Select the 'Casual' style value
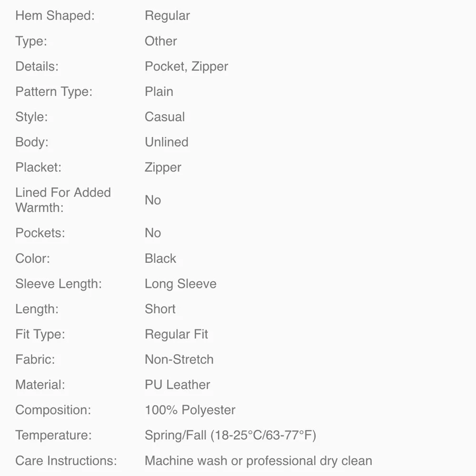This screenshot has width=476, height=476. [x=165, y=117]
